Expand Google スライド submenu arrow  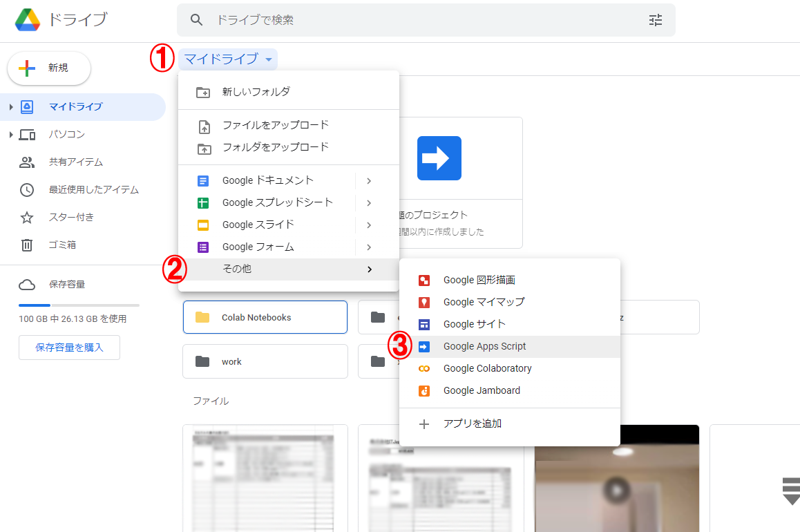pos(369,225)
